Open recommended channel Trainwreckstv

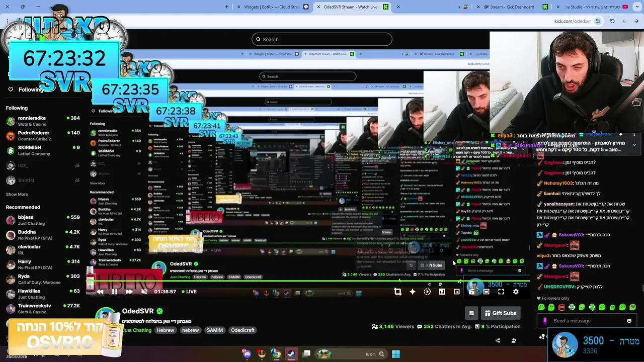(x=43, y=309)
